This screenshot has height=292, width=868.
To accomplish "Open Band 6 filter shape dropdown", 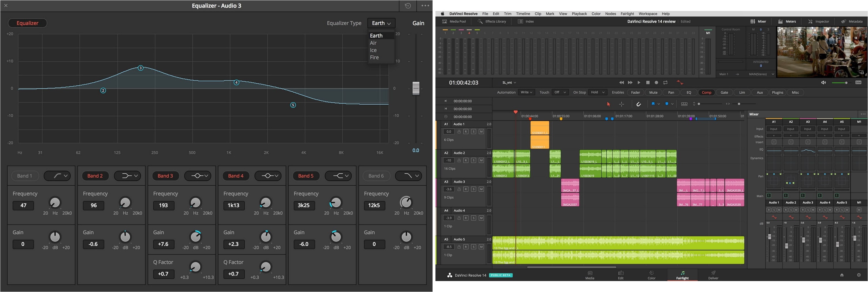I will 408,176.
